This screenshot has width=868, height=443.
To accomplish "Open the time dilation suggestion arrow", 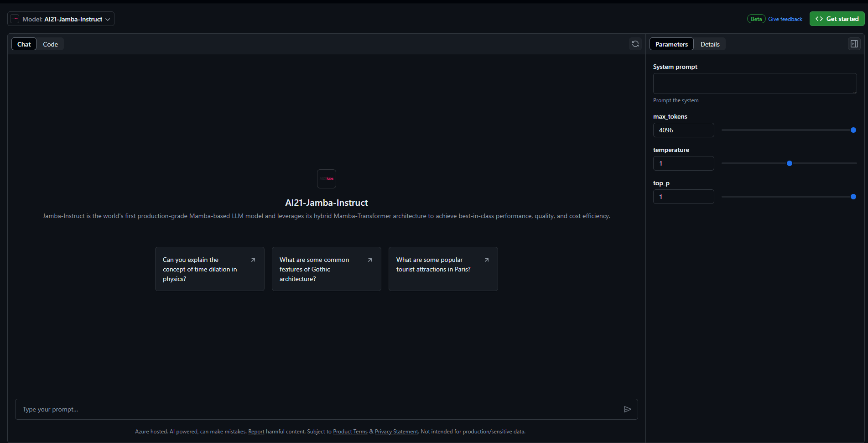I will click(253, 260).
